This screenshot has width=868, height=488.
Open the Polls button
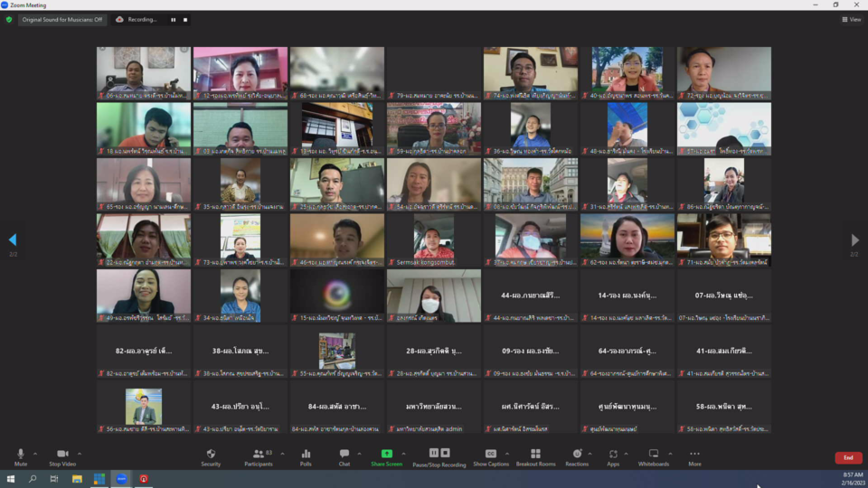(306, 456)
